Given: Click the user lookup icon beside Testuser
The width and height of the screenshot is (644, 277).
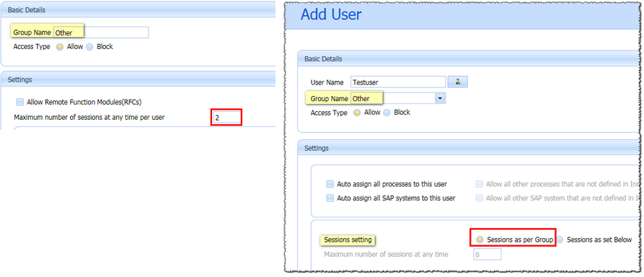Looking at the screenshot, I should [458, 82].
